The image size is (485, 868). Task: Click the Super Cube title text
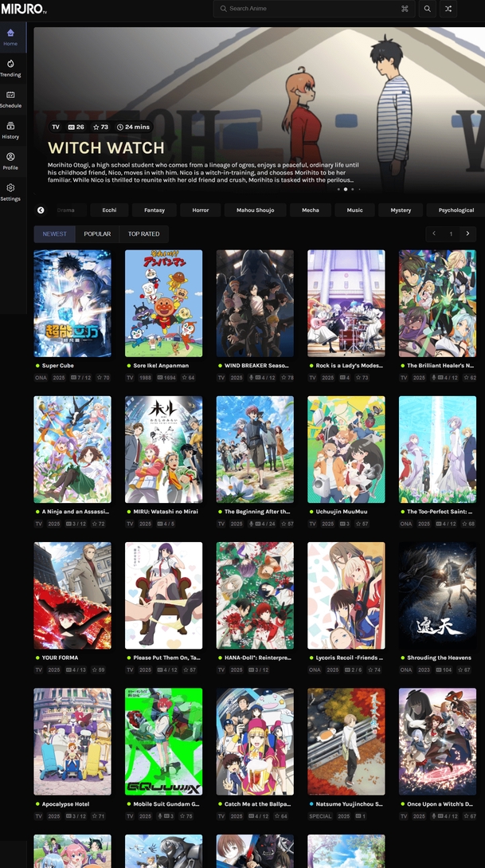57,366
